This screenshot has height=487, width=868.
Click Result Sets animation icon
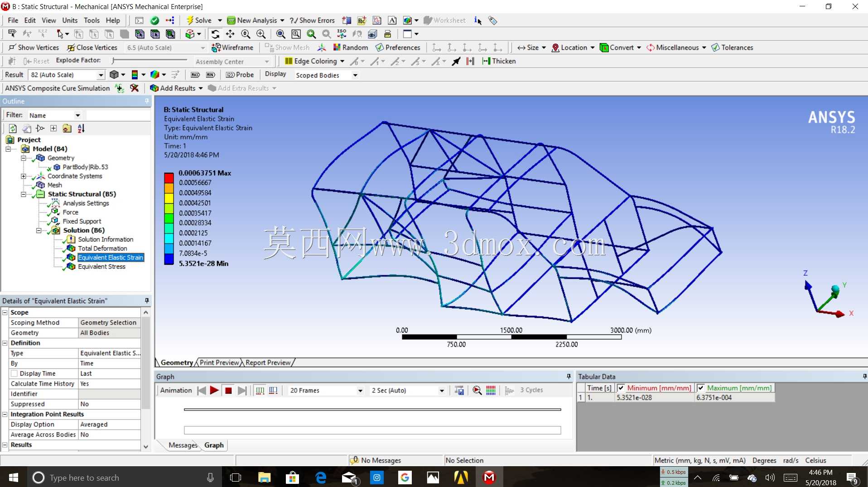[x=273, y=390]
